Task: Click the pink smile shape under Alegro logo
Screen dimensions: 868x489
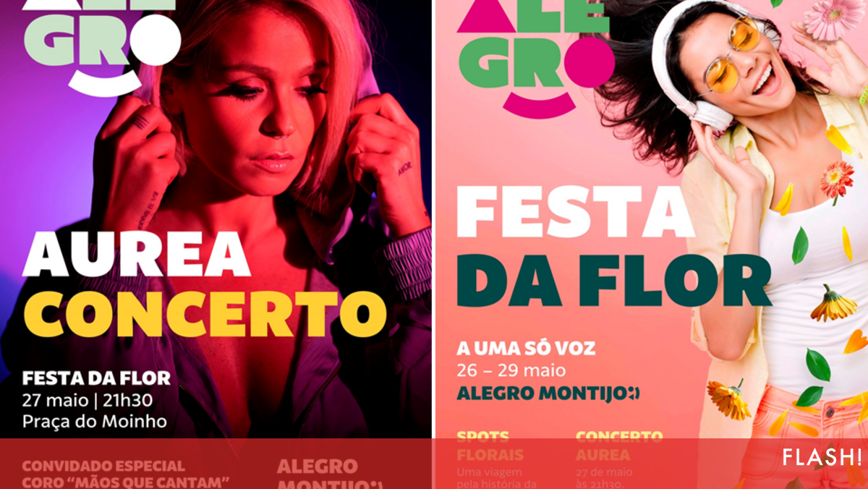Action: (x=538, y=104)
